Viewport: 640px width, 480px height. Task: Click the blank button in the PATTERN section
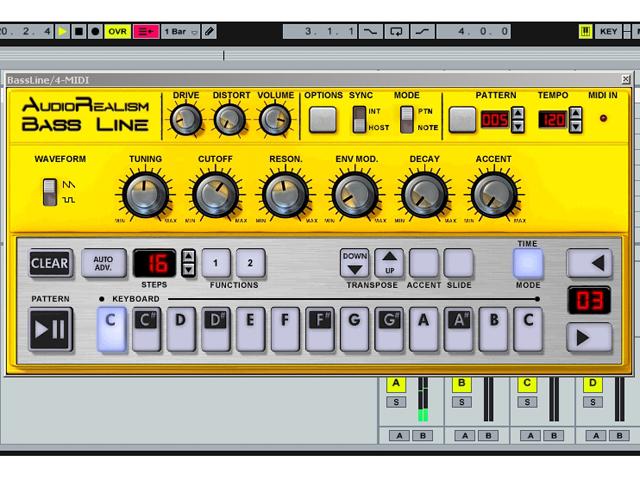[462, 120]
